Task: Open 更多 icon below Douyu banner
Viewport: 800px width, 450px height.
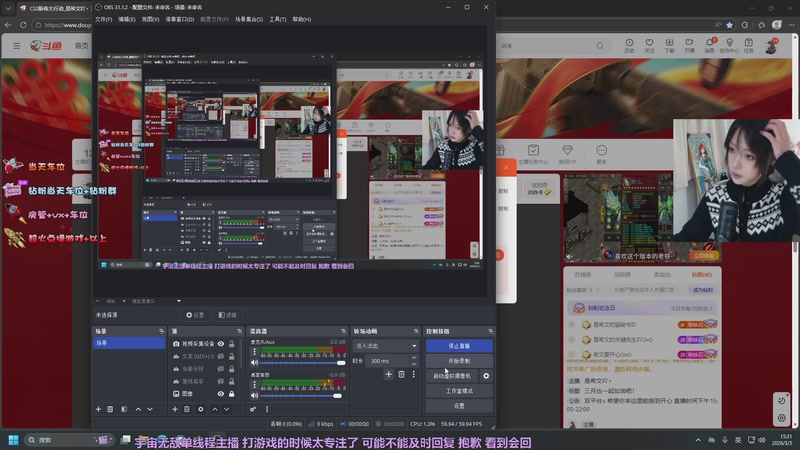Action: [602, 154]
